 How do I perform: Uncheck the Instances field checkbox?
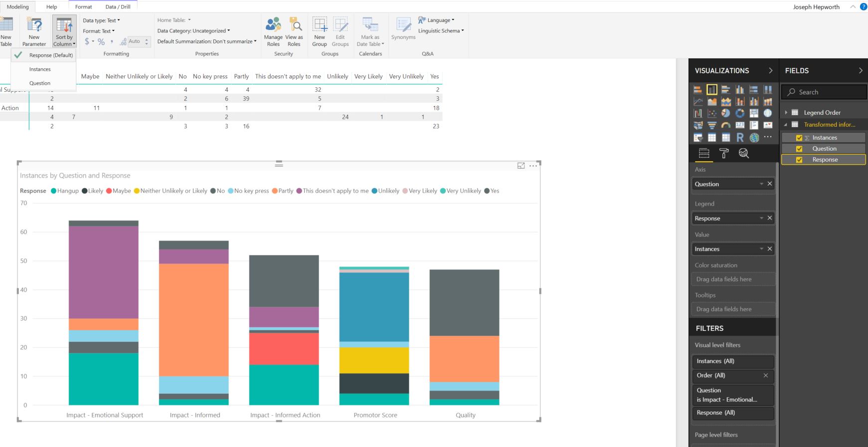click(799, 138)
